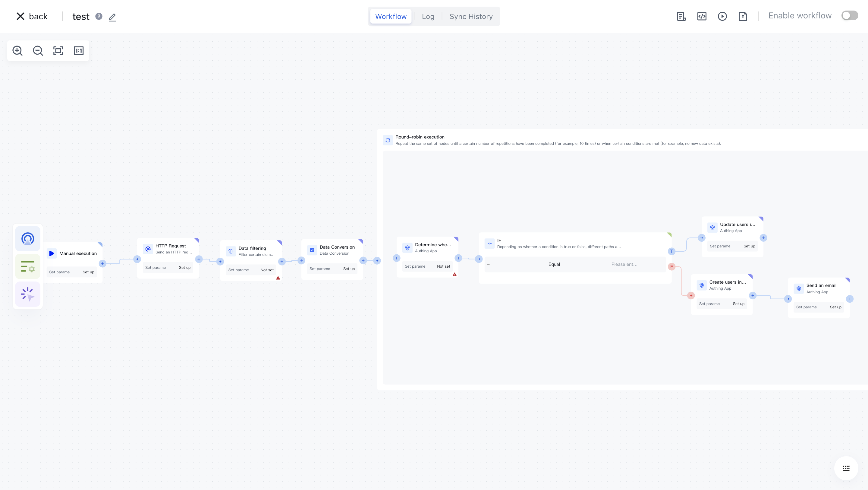Click the IF node false branch F connector
Viewport: 868px width, 490px height.
[671, 267]
